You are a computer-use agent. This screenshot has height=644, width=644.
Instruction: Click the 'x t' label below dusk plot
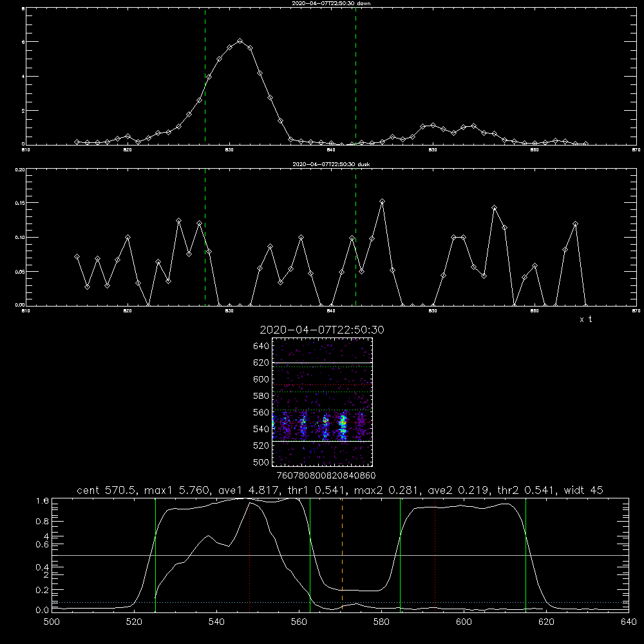point(585,319)
